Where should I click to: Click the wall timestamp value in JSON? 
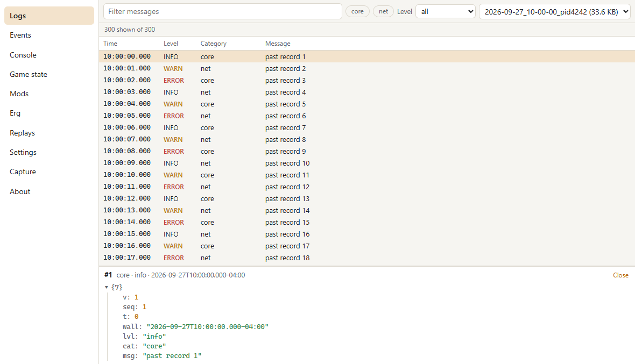click(207, 326)
